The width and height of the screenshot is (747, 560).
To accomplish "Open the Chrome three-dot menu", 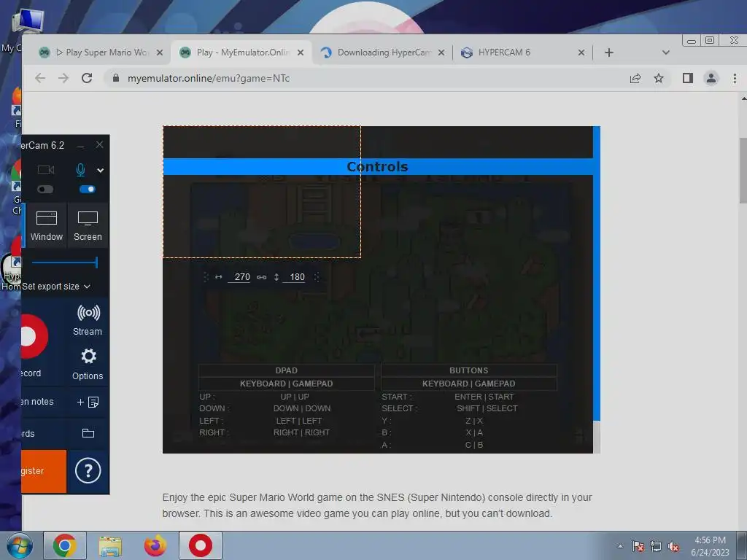I will (735, 78).
